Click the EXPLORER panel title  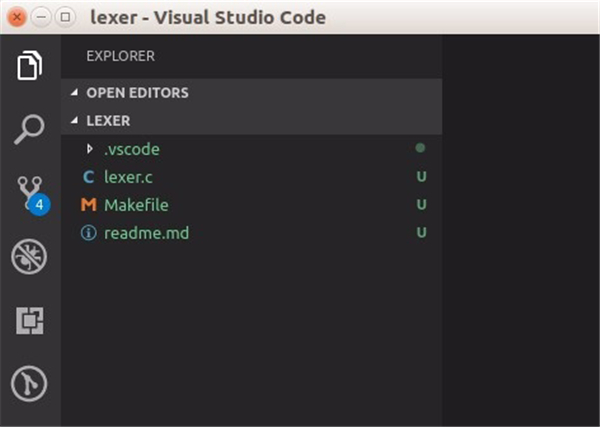click(x=121, y=56)
